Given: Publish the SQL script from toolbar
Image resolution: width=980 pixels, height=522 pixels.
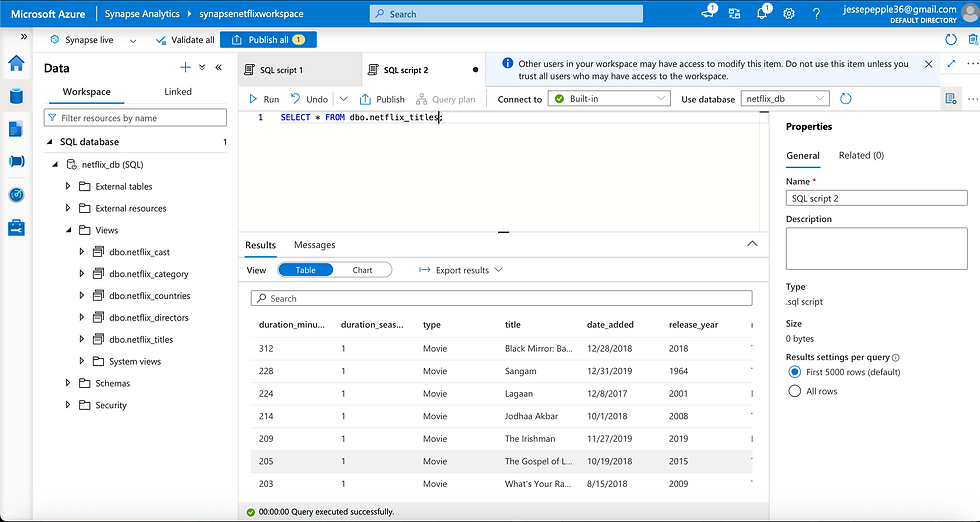Looking at the screenshot, I should coord(382,99).
